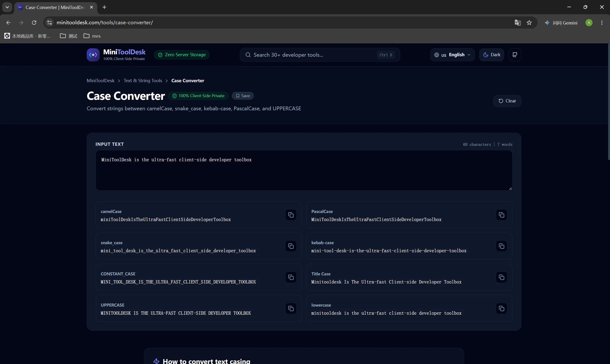Copy the UPPERCASE result
The height and width of the screenshot is (364, 610).
[x=291, y=308]
